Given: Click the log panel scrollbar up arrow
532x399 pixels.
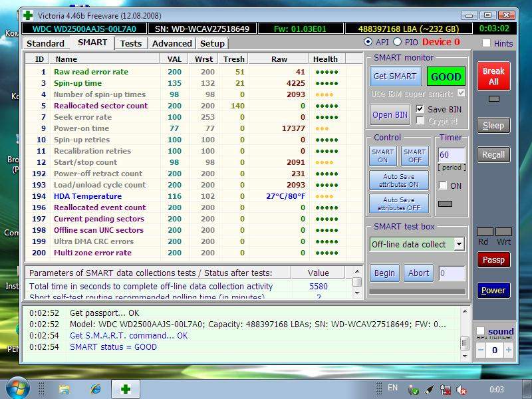Looking at the screenshot, I should tap(465, 311).
